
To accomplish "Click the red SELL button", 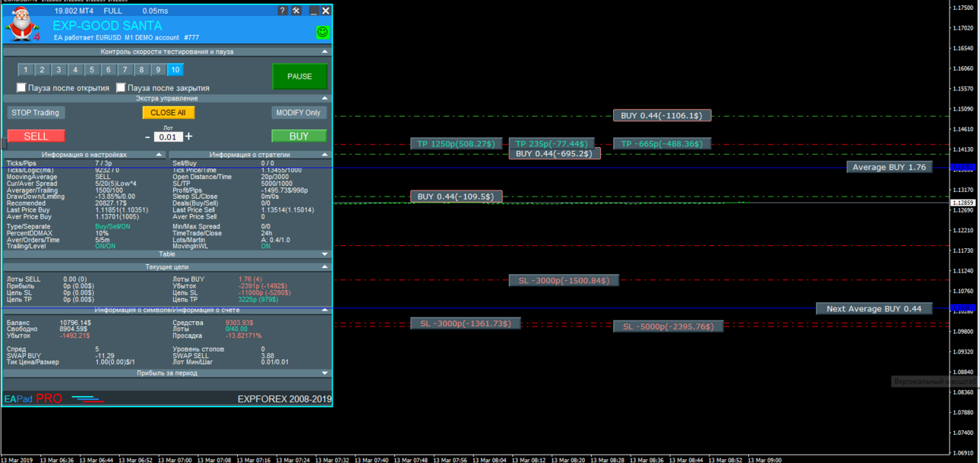I will (x=36, y=136).
